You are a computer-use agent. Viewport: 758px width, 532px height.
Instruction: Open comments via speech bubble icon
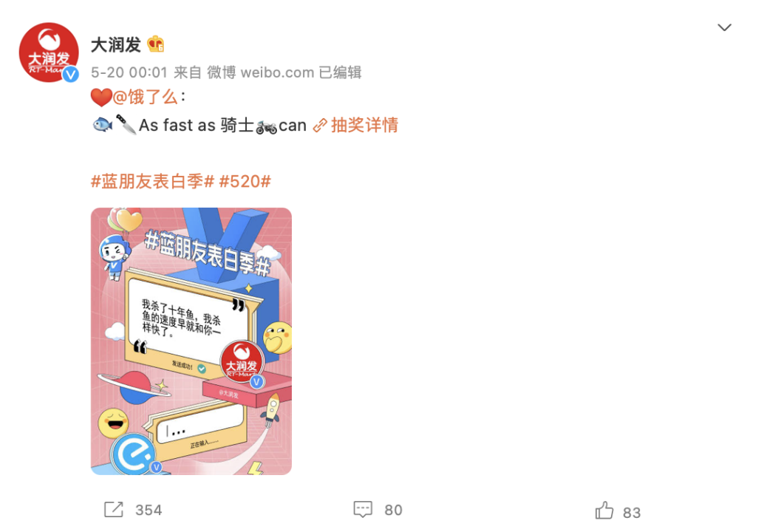click(x=363, y=510)
